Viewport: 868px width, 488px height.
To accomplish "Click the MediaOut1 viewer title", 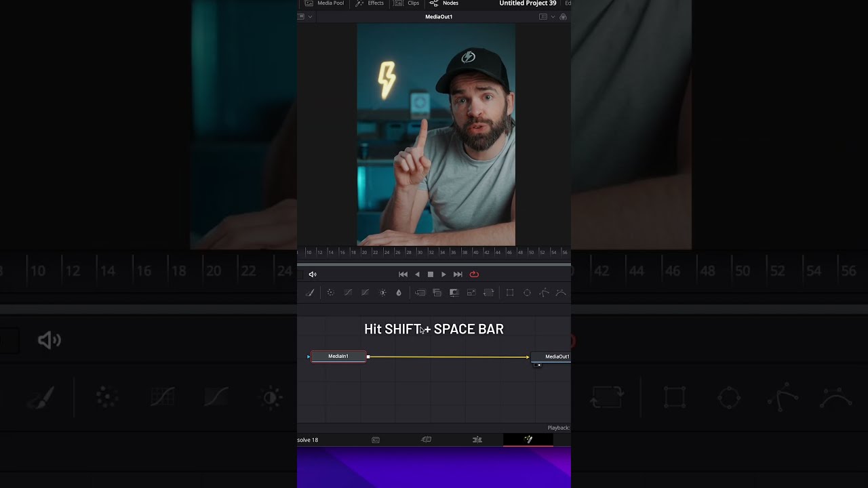I will tap(439, 17).
